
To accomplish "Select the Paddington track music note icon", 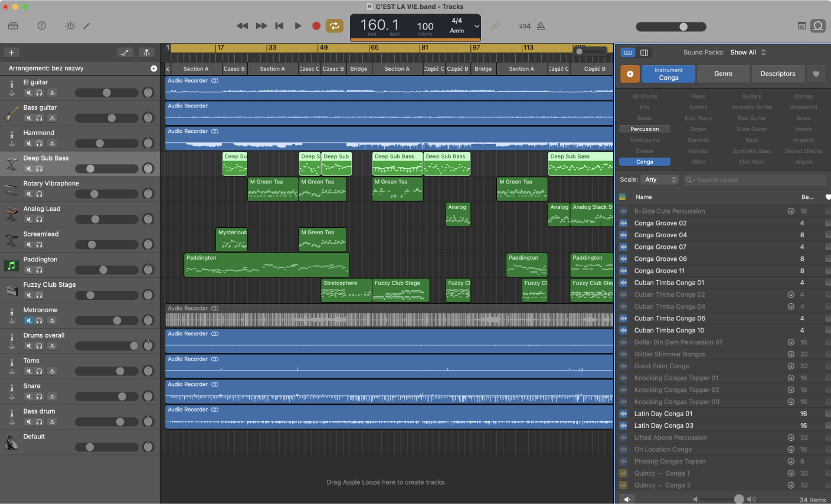I will (x=11, y=266).
